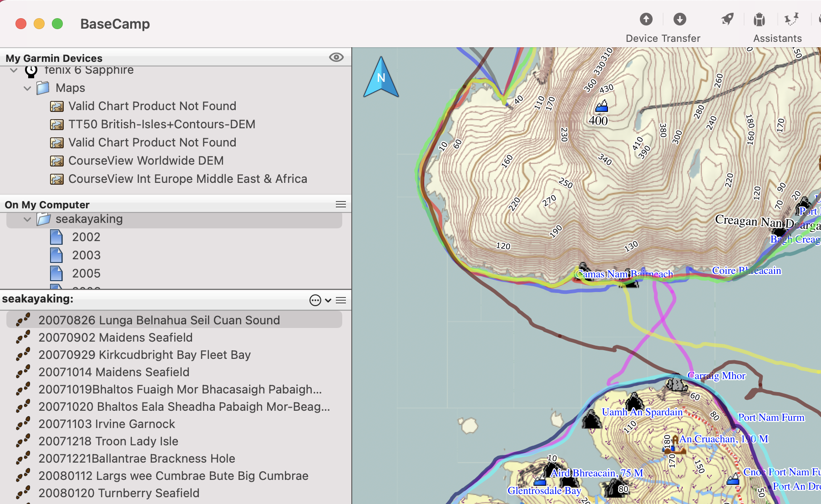Click Aird Bhreacain map label
This screenshot has height=504, width=821.
(x=597, y=473)
